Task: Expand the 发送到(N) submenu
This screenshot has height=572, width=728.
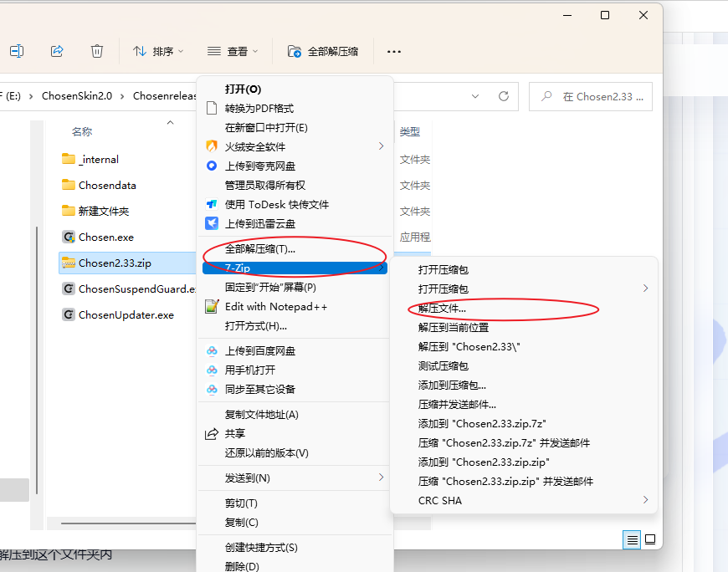Action: tap(382, 478)
